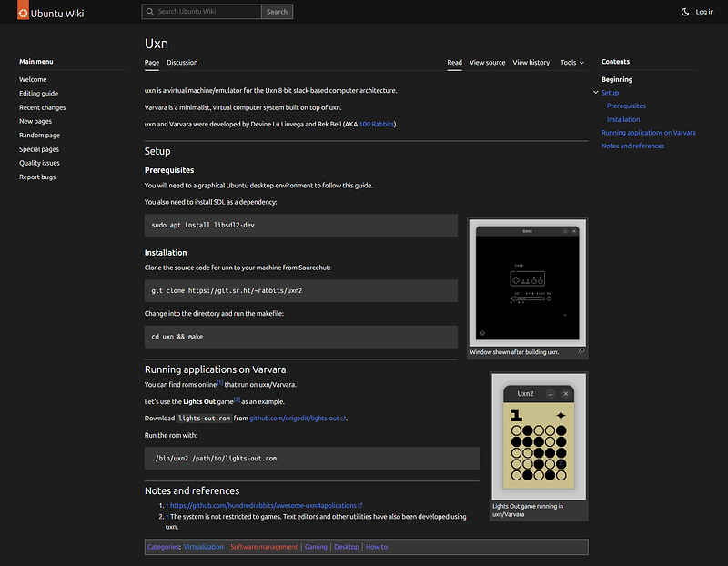Click the Uxn page title
The height and width of the screenshot is (566, 728).
coord(156,44)
